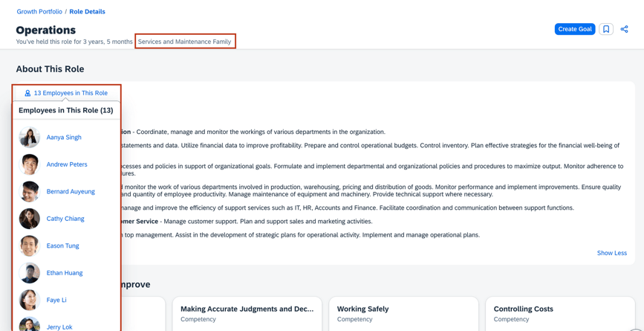Click Jerry Lok's name

(x=59, y=327)
